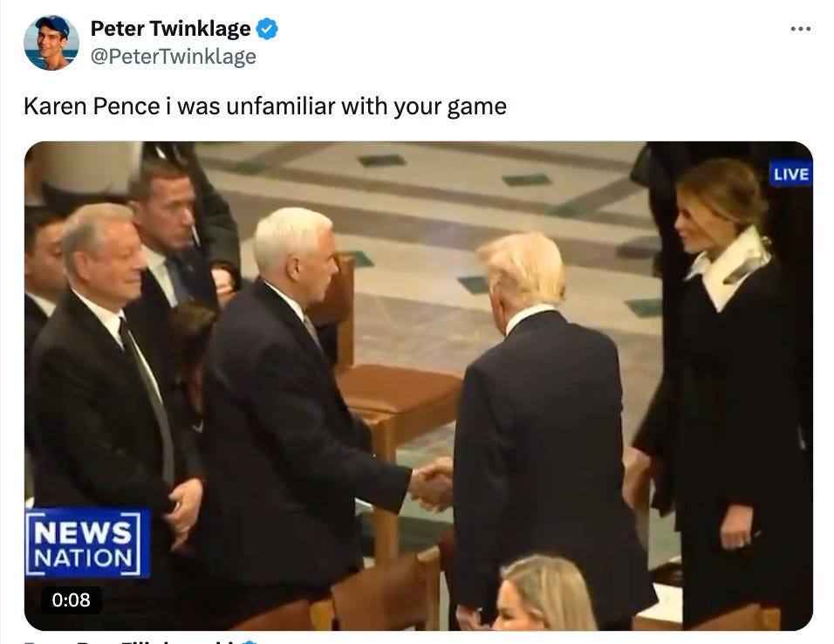Click the 0:08 duration badge
Image resolution: width=834 pixels, height=644 pixels.
(x=72, y=599)
